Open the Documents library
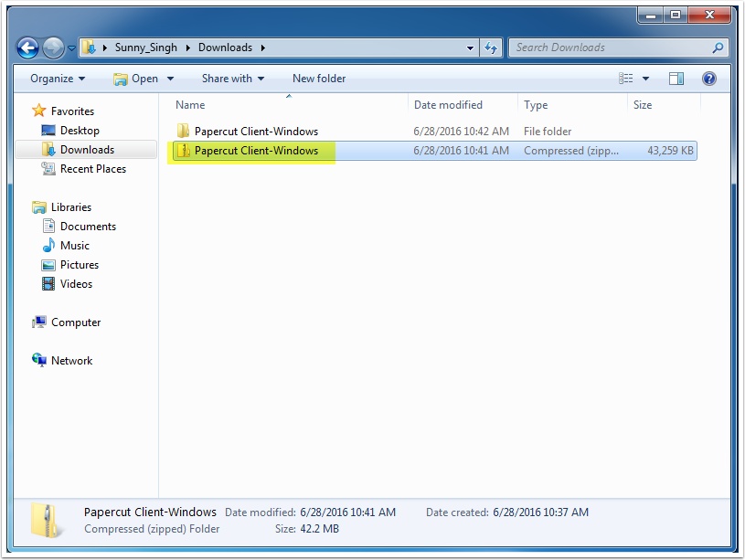Viewport: 745px width, 560px height. point(88,227)
